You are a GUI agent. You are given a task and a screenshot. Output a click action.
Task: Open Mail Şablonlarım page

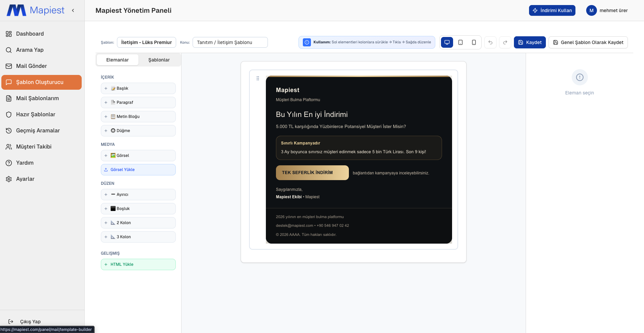coord(42,98)
